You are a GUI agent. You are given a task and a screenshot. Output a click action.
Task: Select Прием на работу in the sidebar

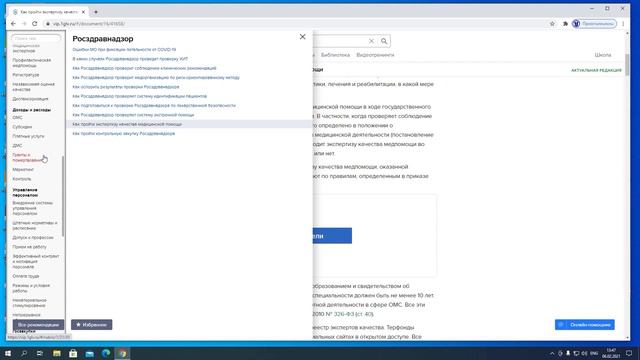tap(29, 247)
